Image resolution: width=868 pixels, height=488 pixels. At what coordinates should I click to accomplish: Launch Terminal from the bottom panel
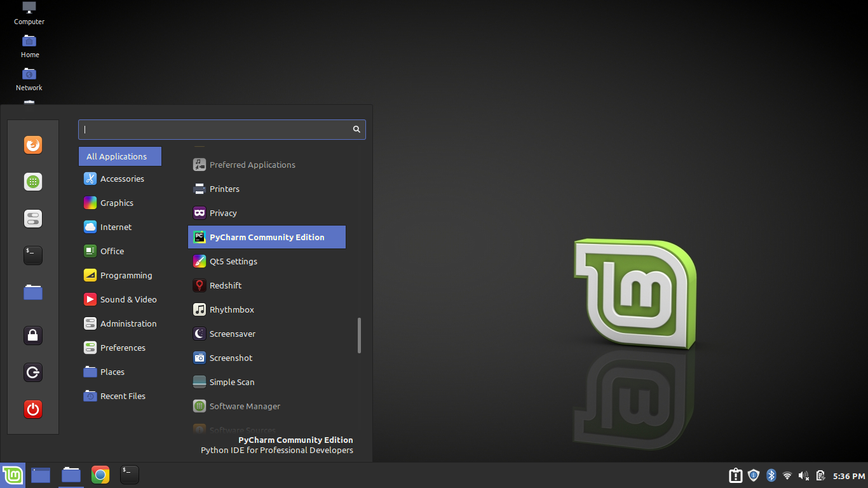coord(130,475)
